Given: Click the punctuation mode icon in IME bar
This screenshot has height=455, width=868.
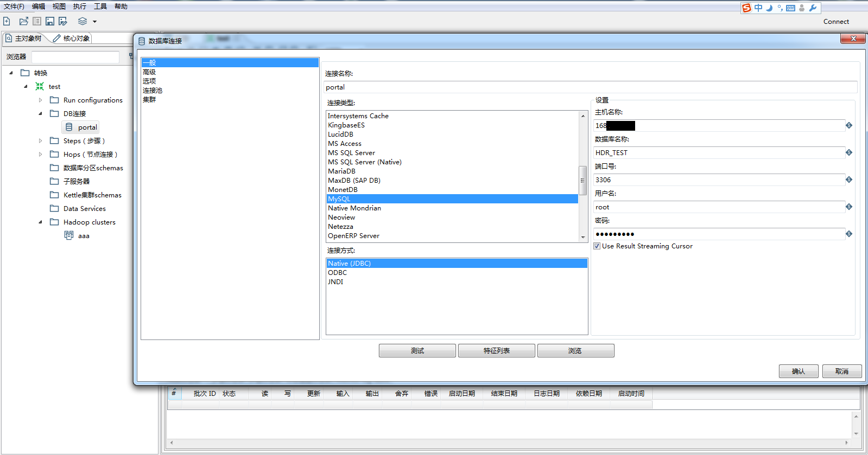Looking at the screenshot, I should pyautogui.click(x=780, y=8).
